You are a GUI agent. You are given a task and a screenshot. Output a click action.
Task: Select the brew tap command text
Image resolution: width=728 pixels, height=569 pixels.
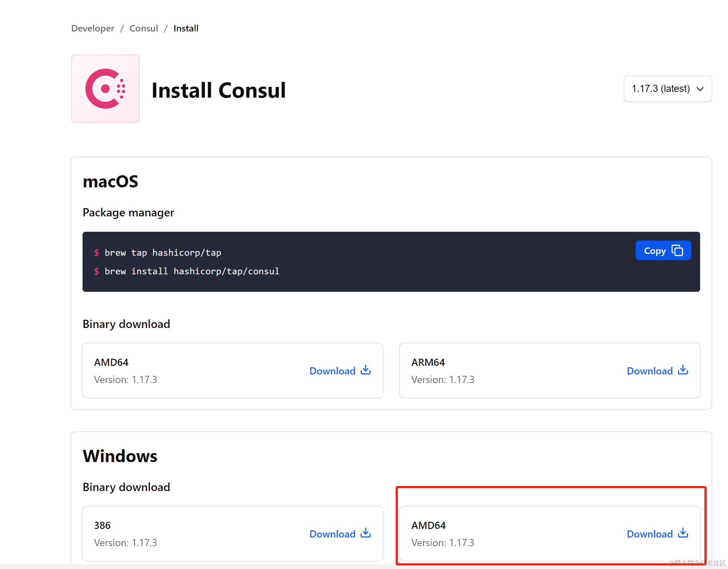point(163,252)
